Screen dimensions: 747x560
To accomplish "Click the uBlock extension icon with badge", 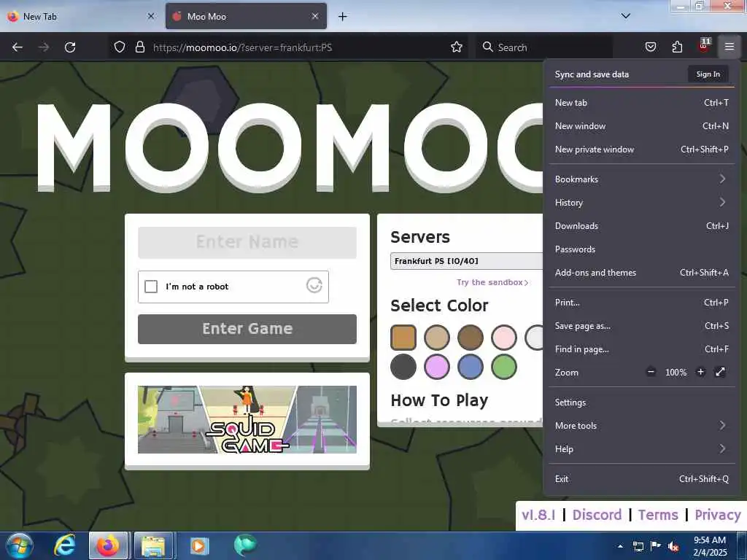I will pyautogui.click(x=704, y=46).
